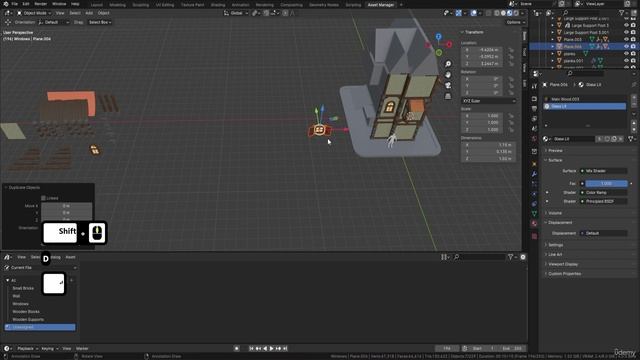Expand the Viewport Display panel
The image size is (640, 360).
562,264
